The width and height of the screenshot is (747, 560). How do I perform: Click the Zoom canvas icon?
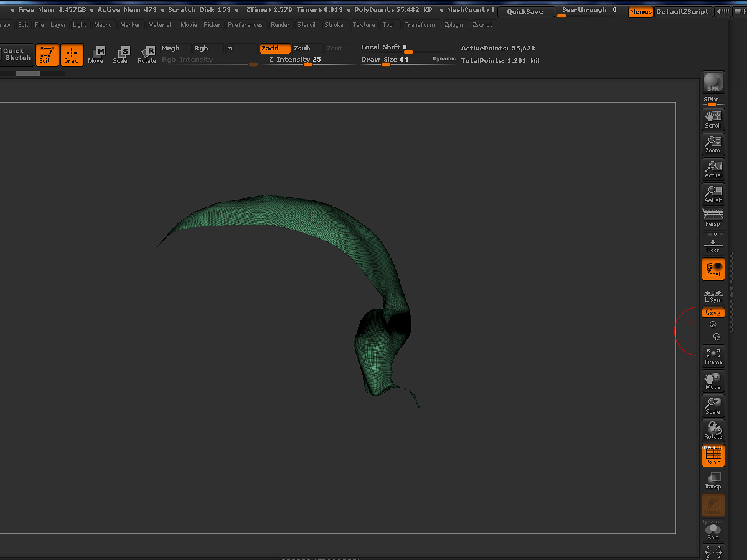(x=713, y=144)
